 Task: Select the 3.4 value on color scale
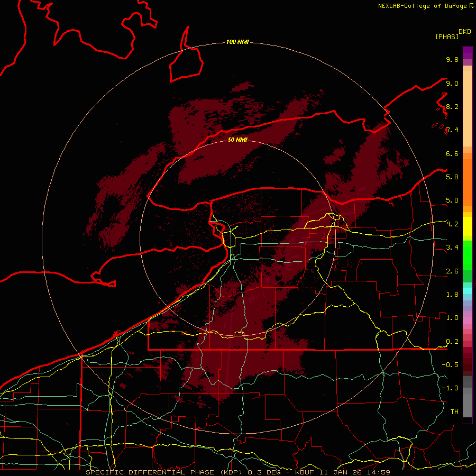coord(452,248)
